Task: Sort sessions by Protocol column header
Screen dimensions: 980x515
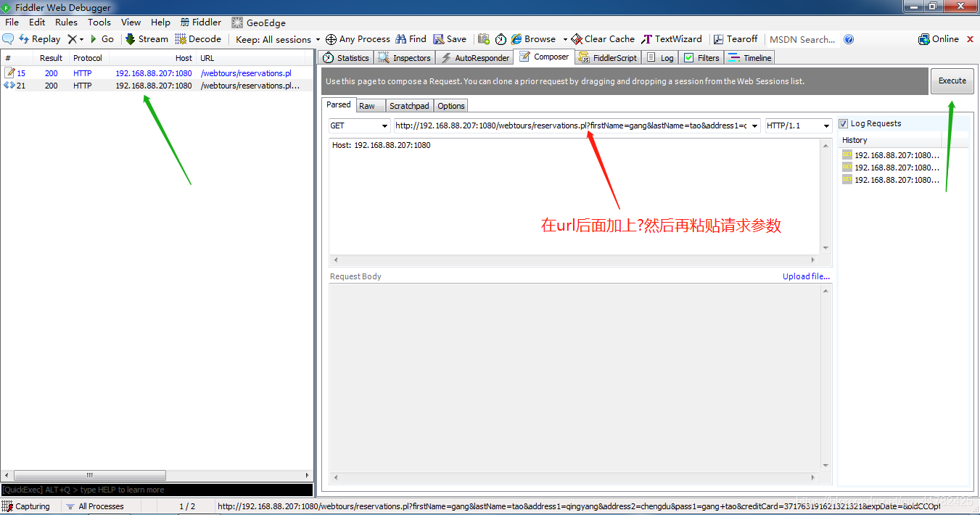Action: point(88,58)
